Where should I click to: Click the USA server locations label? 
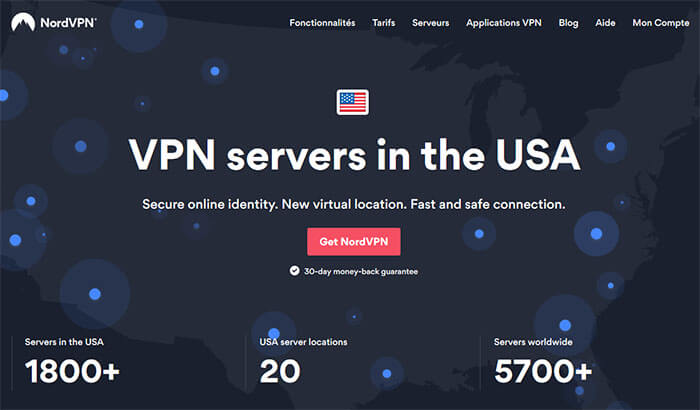point(304,342)
